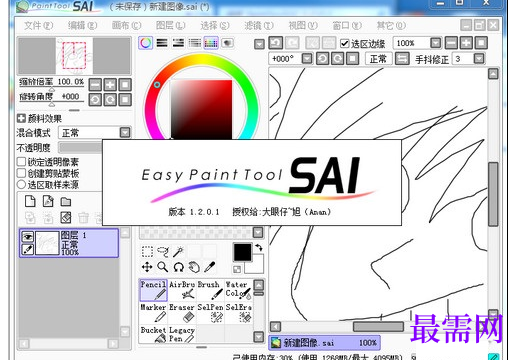Clear the current layer contents
This screenshot has width=522, height=360.
(x=66, y=218)
